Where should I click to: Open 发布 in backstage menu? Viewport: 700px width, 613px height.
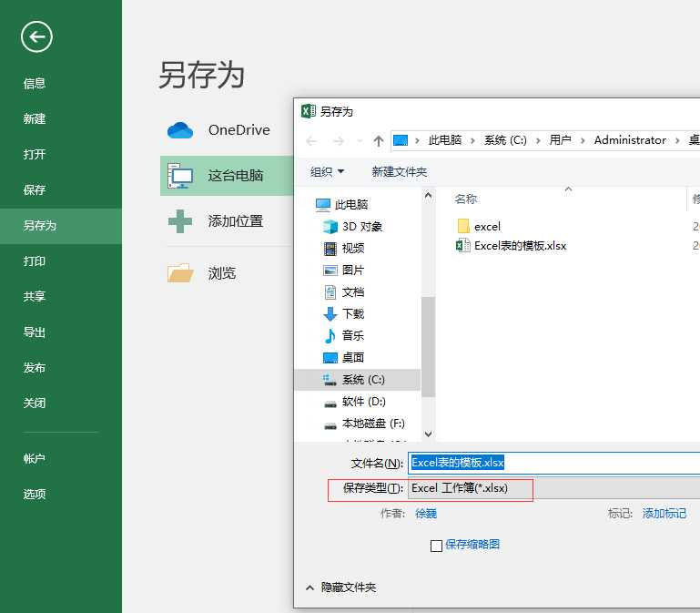click(35, 368)
